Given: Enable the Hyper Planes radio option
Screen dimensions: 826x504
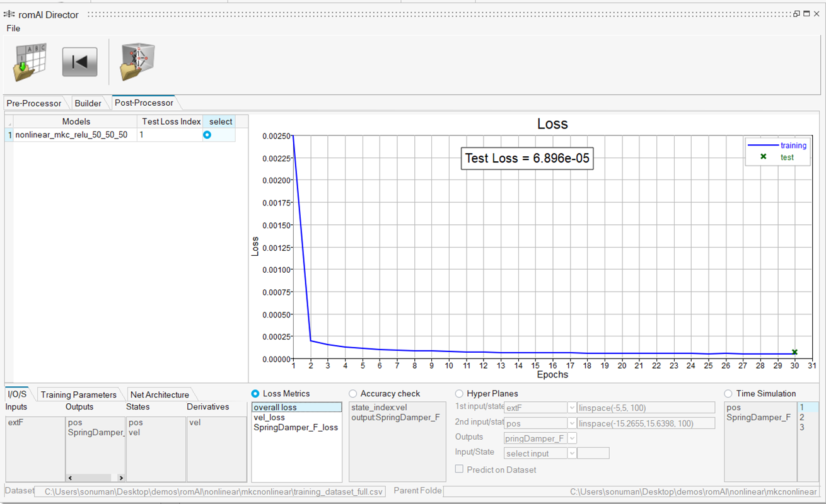Looking at the screenshot, I should tap(459, 394).
